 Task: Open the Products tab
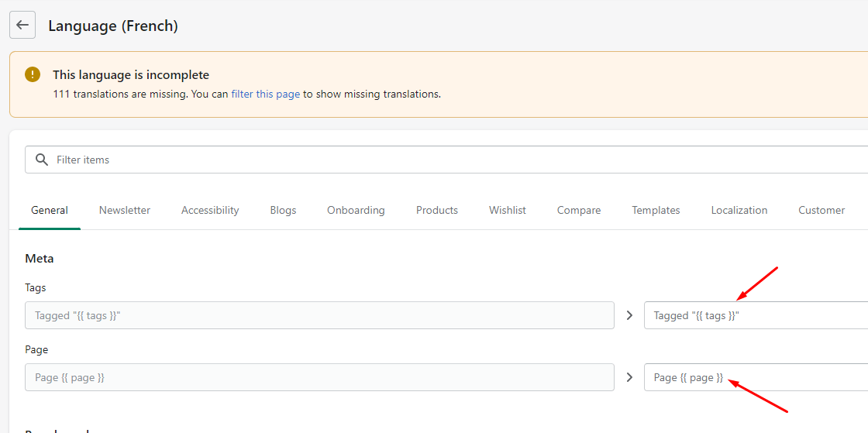(437, 210)
